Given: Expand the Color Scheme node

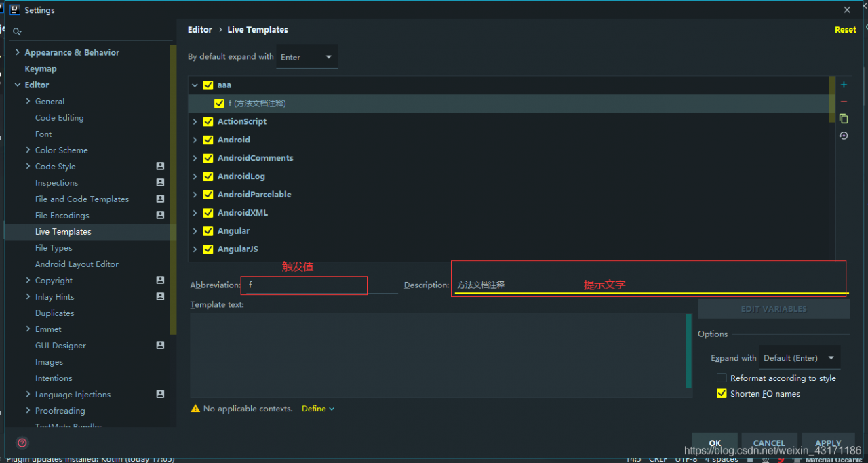Looking at the screenshot, I should coord(28,150).
